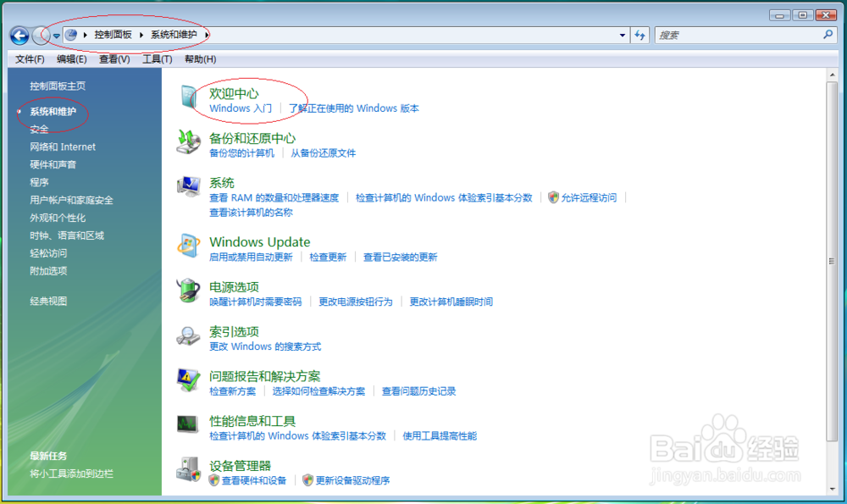847x504 pixels.
Task: Click 更改 Windows 的搜索方式 link
Action: coord(265,346)
